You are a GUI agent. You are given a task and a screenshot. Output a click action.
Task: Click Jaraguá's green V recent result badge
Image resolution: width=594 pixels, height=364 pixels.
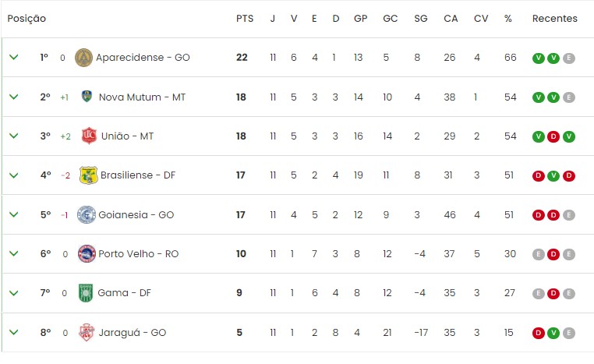(x=553, y=333)
